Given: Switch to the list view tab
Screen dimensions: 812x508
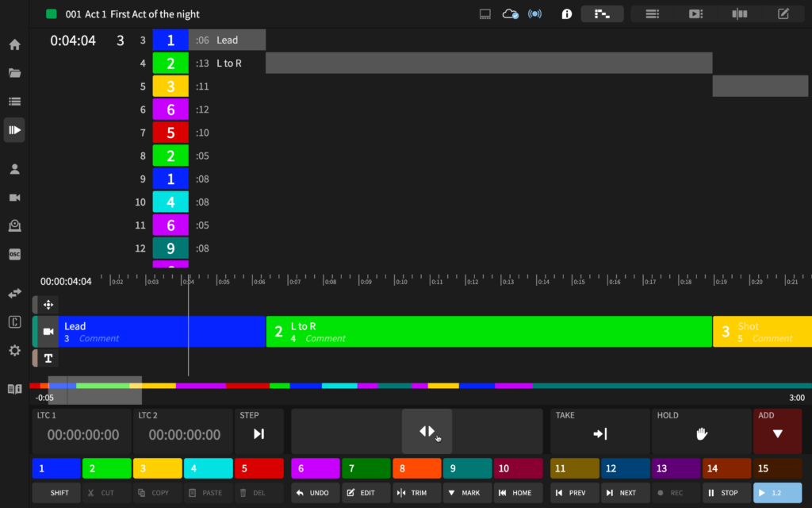Looking at the screenshot, I should pyautogui.click(x=652, y=13).
